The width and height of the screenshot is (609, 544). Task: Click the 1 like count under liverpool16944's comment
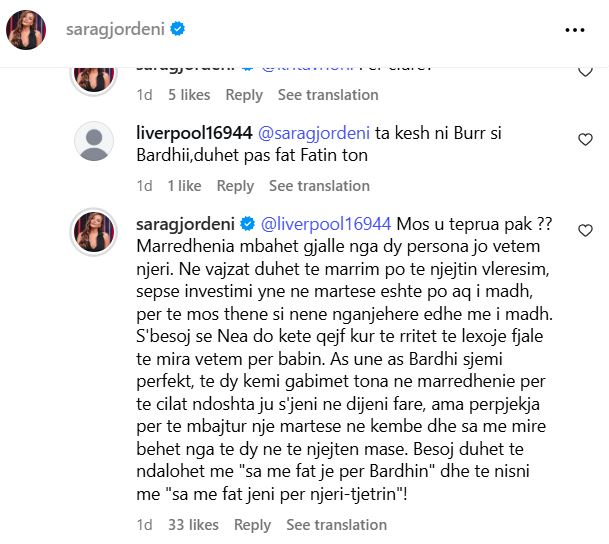[x=184, y=186]
